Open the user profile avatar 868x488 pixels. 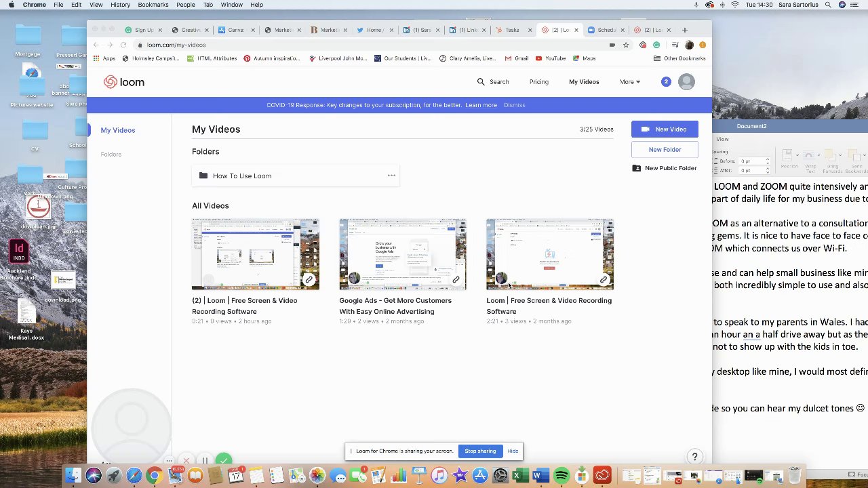point(686,82)
